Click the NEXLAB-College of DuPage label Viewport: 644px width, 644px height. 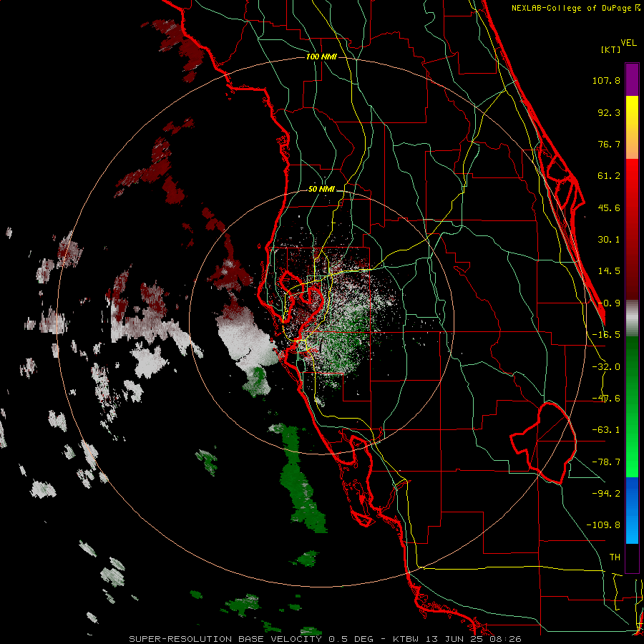coord(575,8)
